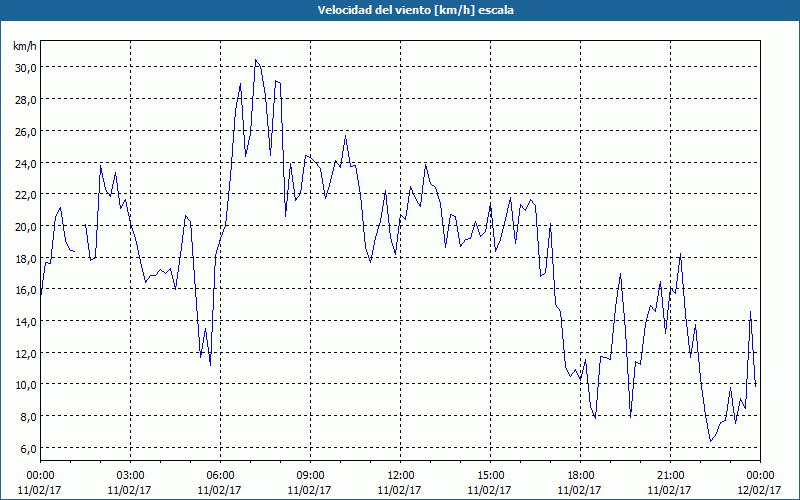Click the 09:00 time axis label
The image size is (800, 500).
click(x=310, y=476)
